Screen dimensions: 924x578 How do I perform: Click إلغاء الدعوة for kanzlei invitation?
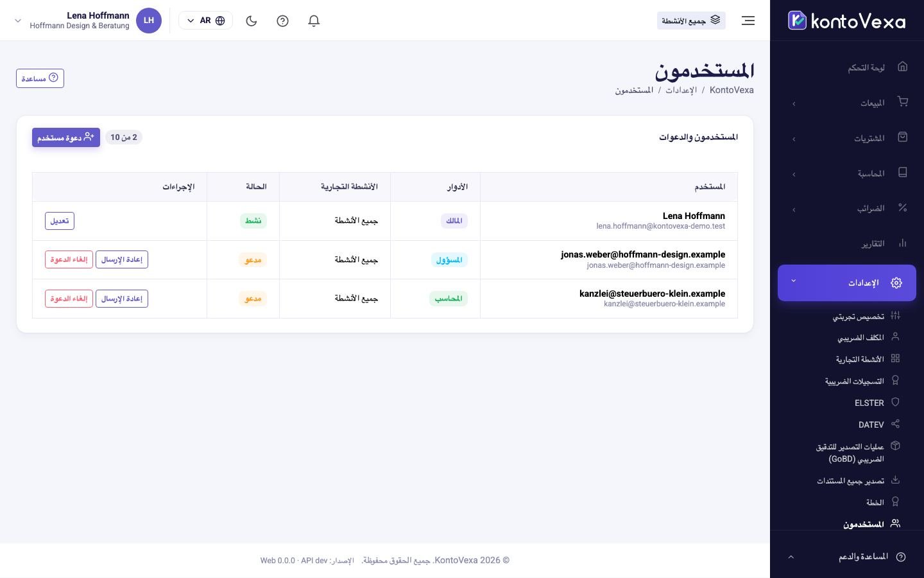click(69, 299)
